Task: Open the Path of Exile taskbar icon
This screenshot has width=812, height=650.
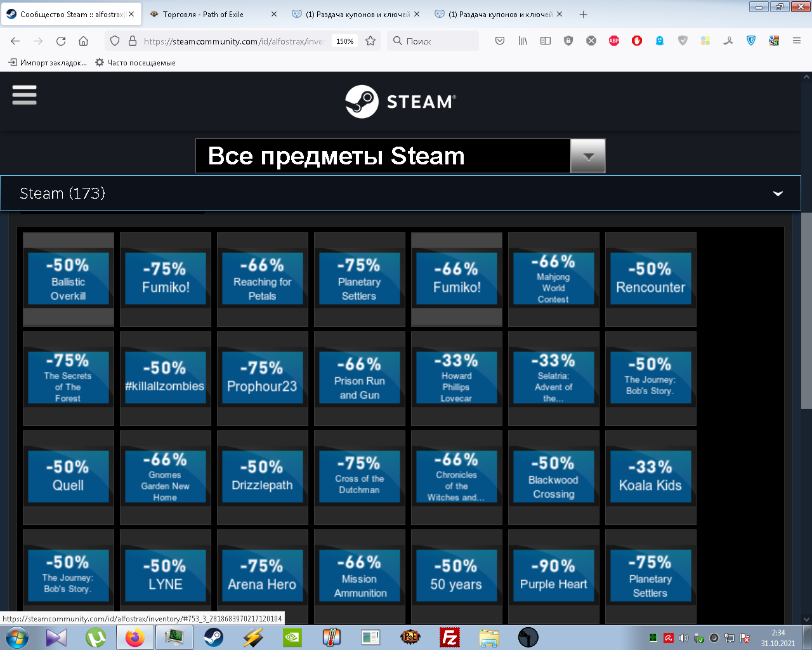Action: click(410, 637)
